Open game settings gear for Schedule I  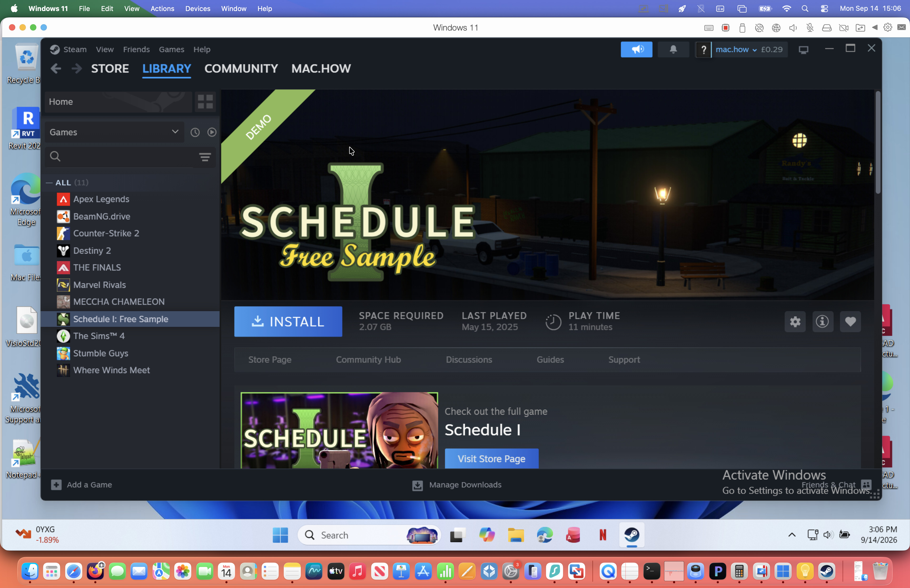[795, 321]
